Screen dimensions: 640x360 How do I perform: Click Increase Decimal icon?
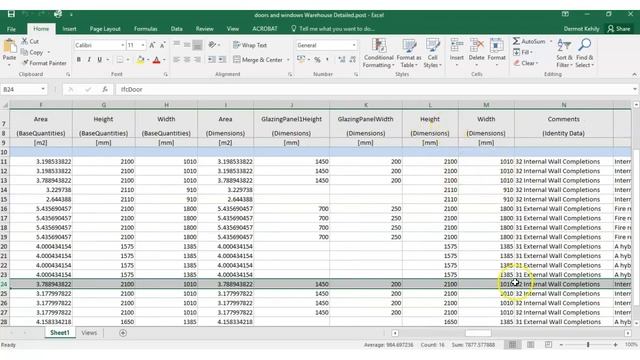click(342, 60)
